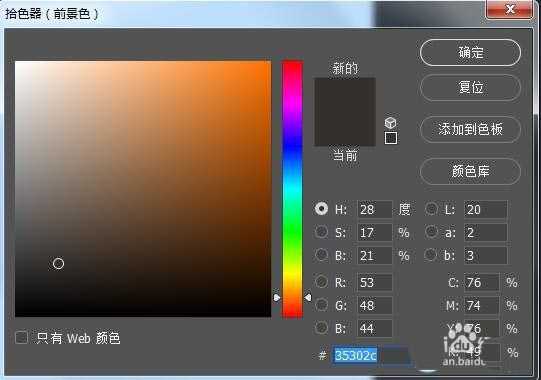
Task: Click the left hue slider arrow handle
Action: click(277, 298)
